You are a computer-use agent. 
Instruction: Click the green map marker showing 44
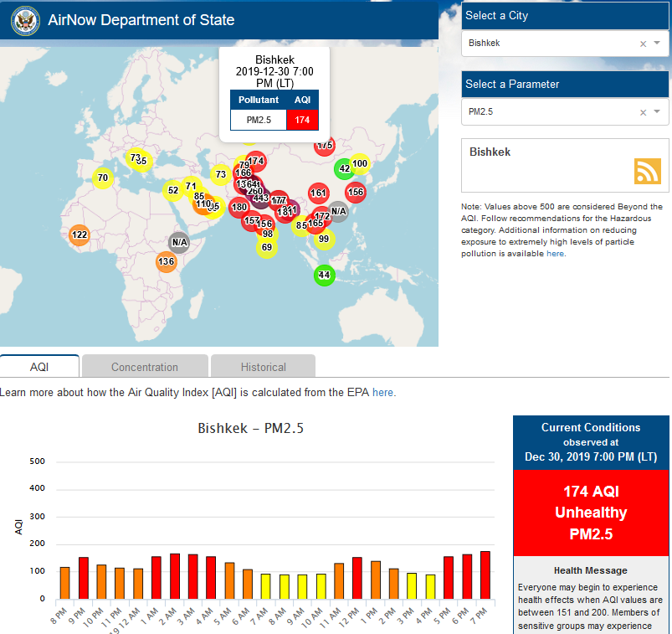324,275
